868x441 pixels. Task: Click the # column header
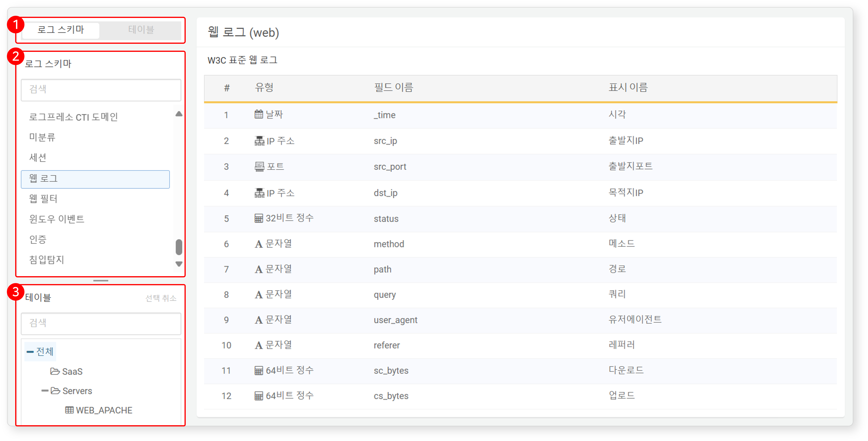point(227,88)
